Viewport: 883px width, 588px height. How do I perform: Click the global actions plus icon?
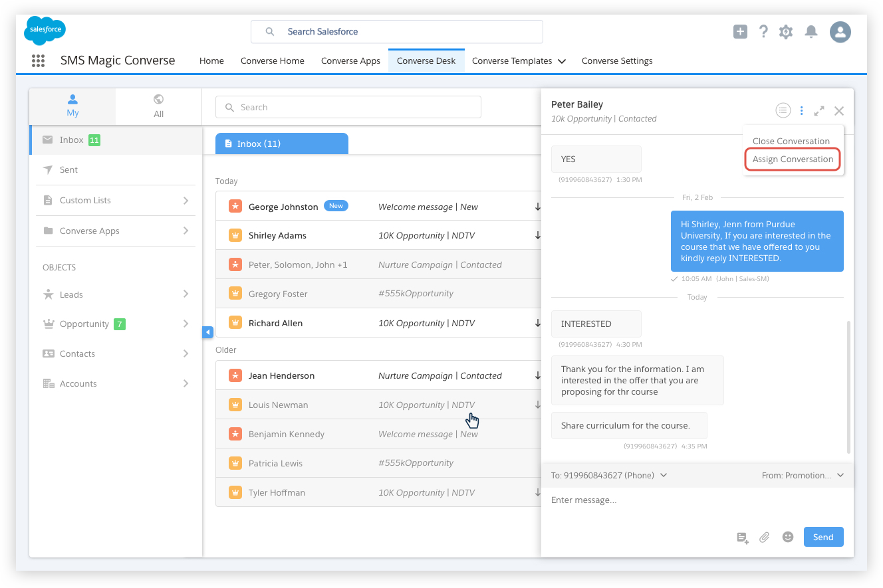(740, 31)
